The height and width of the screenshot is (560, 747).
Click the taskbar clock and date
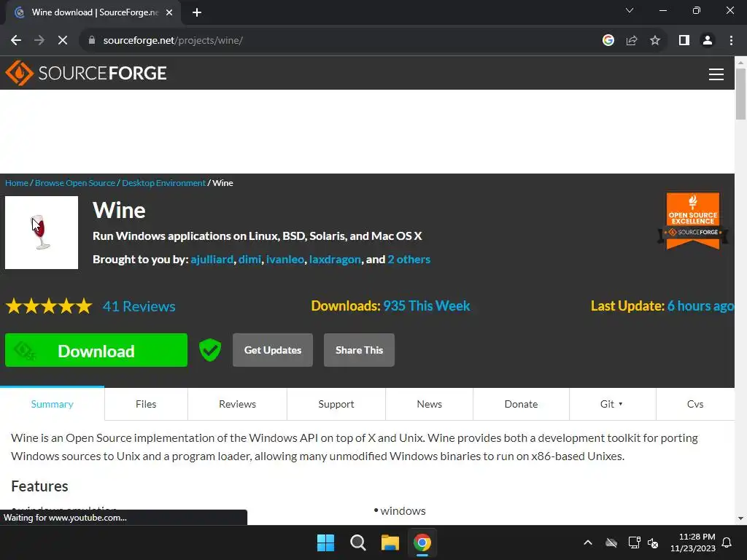click(x=694, y=542)
